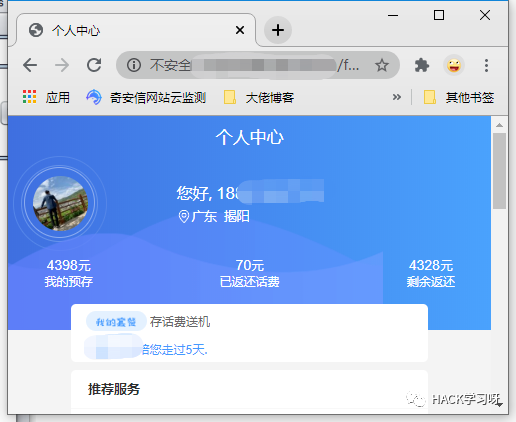Show hidden bookmarks with the » chevron

(397, 97)
